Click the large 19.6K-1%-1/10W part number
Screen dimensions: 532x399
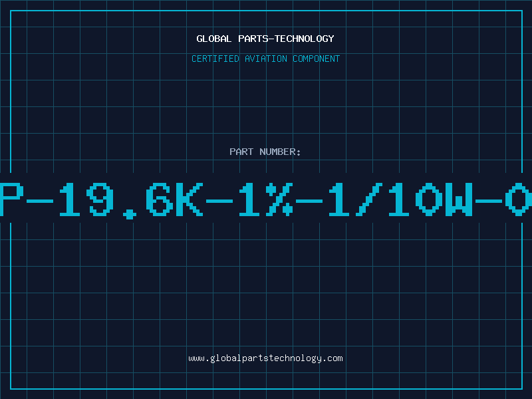pyautogui.click(x=266, y=200)
